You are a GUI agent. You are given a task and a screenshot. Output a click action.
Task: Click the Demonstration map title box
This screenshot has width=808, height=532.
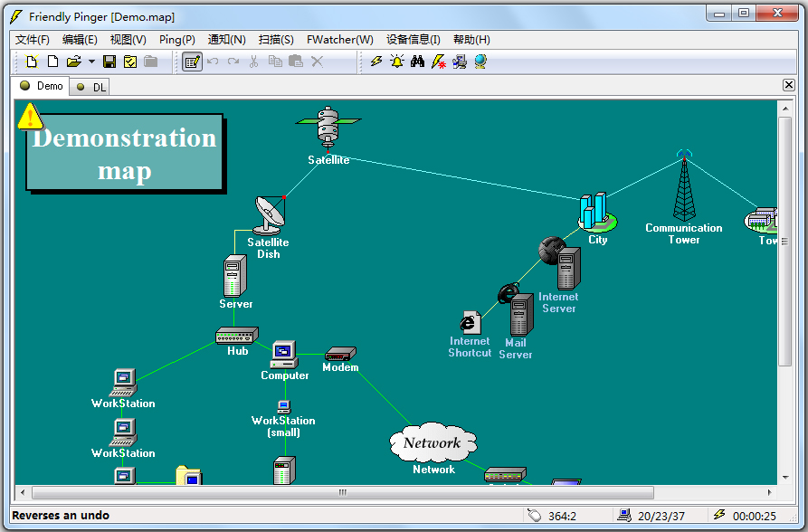(x=124, y=153)
